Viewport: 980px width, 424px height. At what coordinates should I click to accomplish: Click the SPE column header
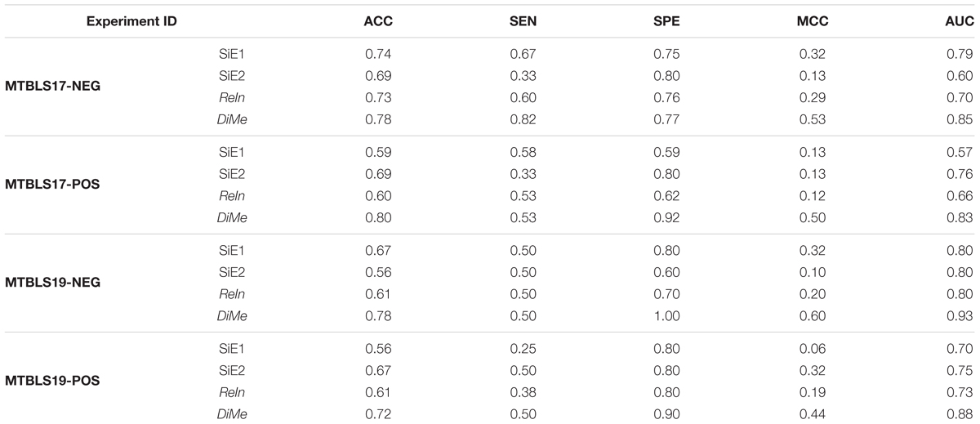tap(666, 22)
